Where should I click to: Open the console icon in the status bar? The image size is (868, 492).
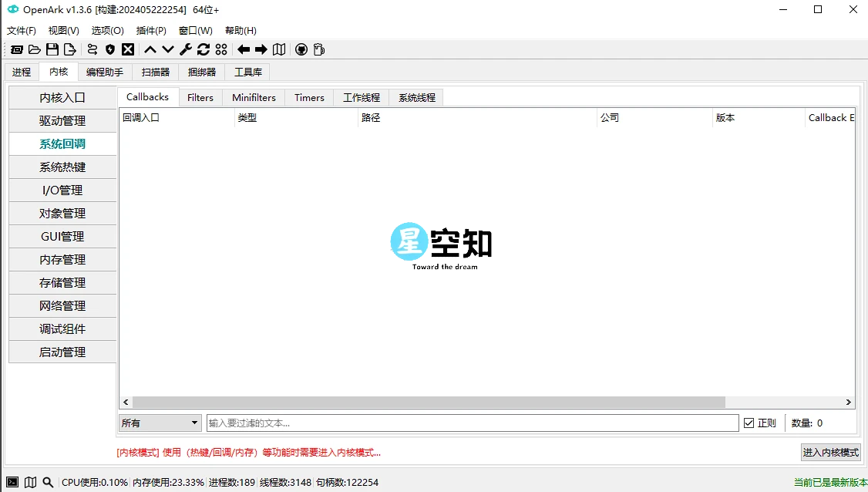coord(12,481)
